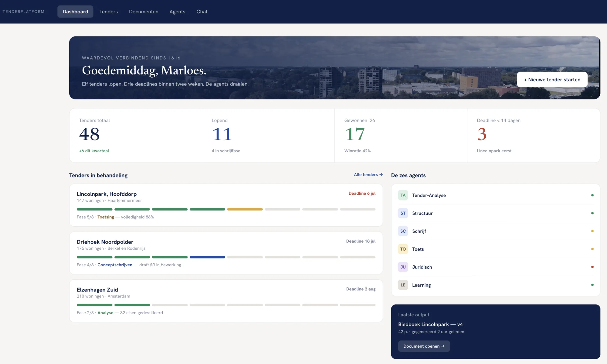
Task: Click the TA avatar icon for Tender-Analyse
Action: tap(403, 195)
